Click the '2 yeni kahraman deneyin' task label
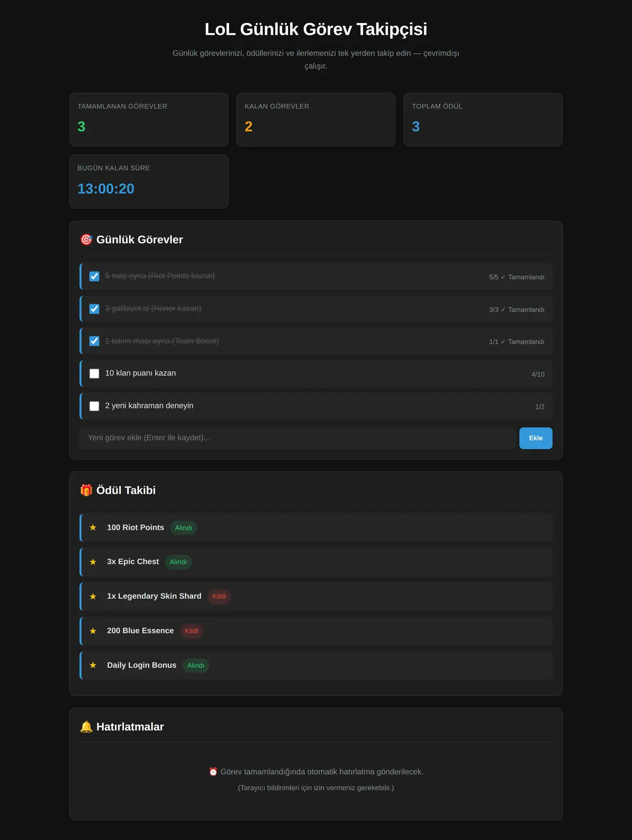 click(x=149, y=406)
